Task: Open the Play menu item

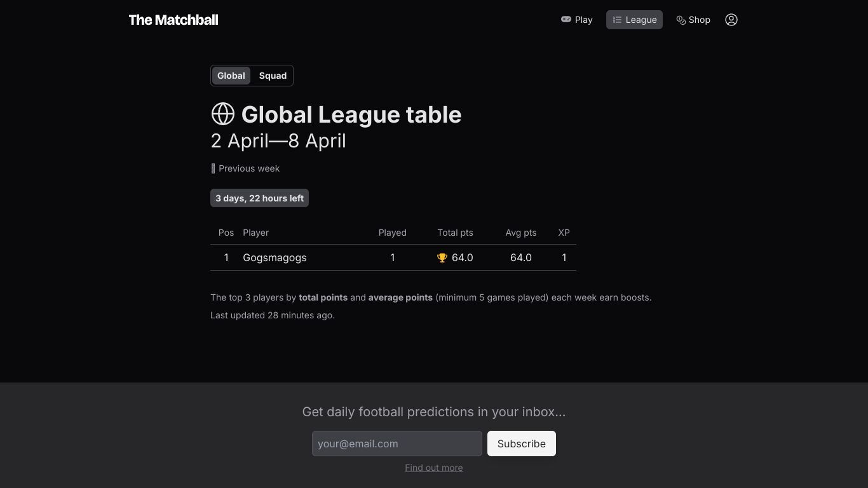Action: 576,20
